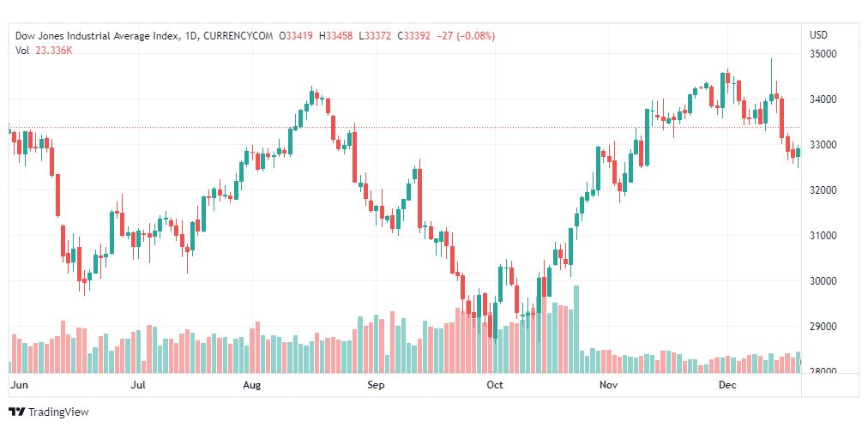Select the Oct marker on time axis
The height and width of the screenshot is (427, 868).
tap(494, 386)
